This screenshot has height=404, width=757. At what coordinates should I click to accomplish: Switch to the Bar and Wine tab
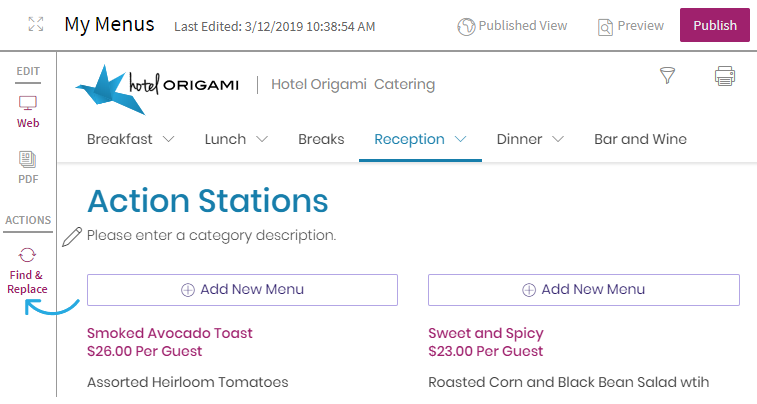click(x=640, y=139)
